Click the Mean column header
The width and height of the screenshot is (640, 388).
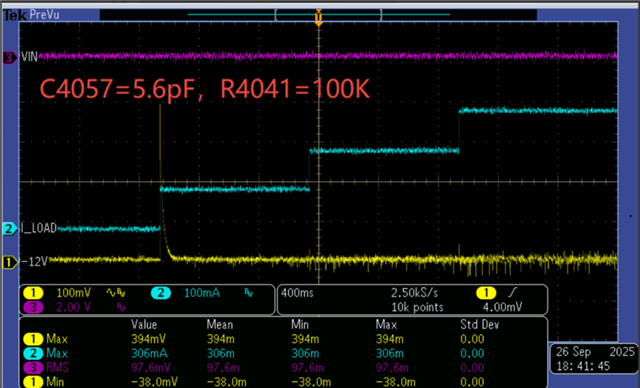(x=220, y=325)
